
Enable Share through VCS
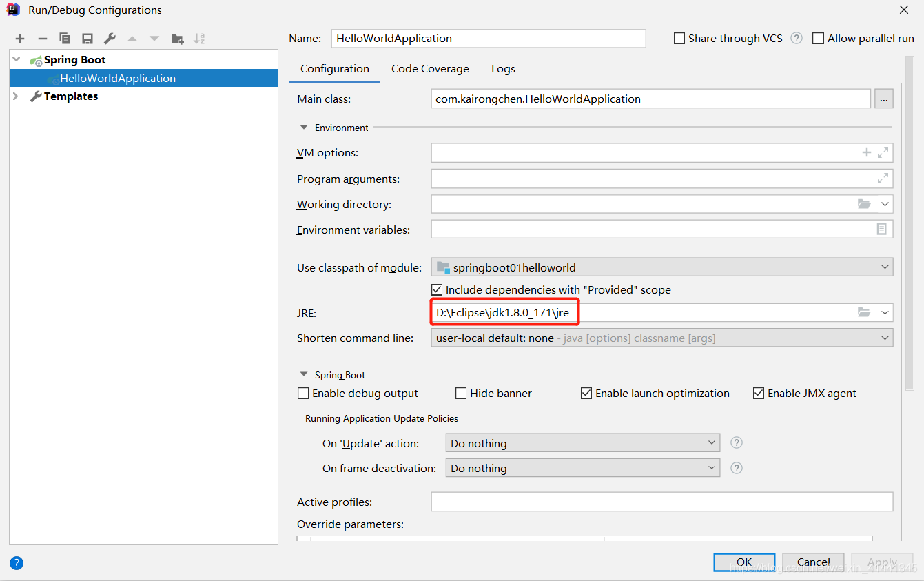click(679, 38)
